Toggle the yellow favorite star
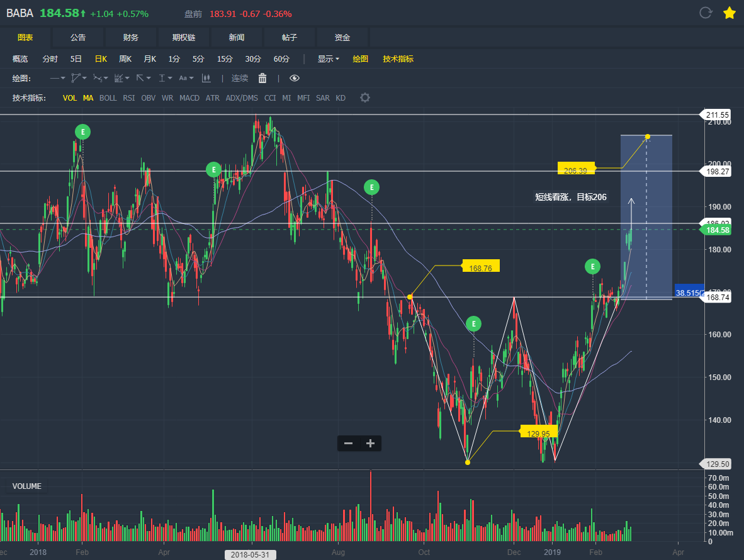The width and height of the screenshot is (744, 560). [x=730, y=13]
